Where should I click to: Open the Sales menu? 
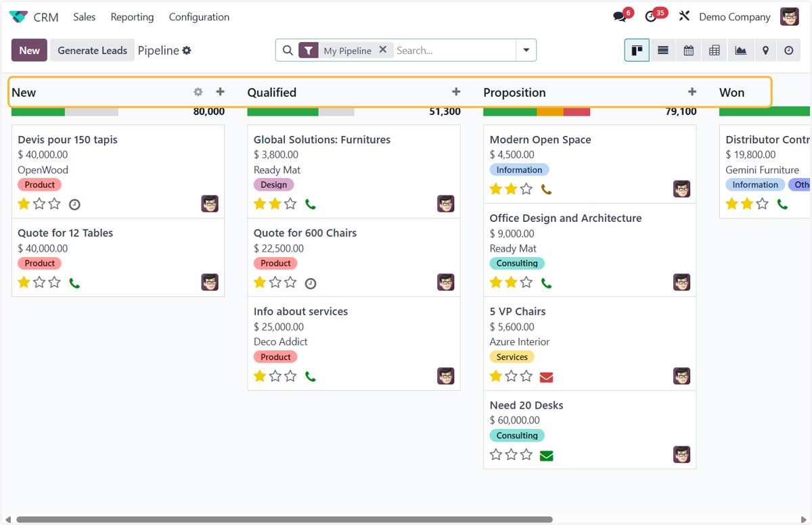[85, 17]
